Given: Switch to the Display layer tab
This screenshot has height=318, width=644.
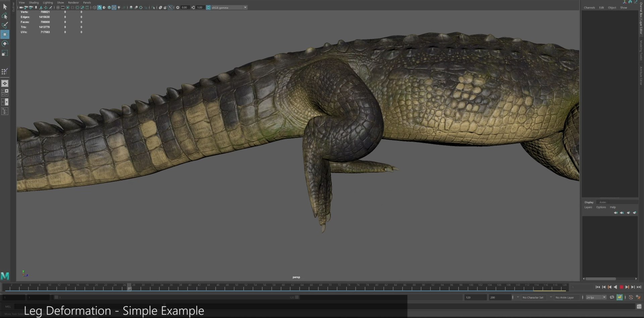Looking at the screenshot, I should coord(589,202).
